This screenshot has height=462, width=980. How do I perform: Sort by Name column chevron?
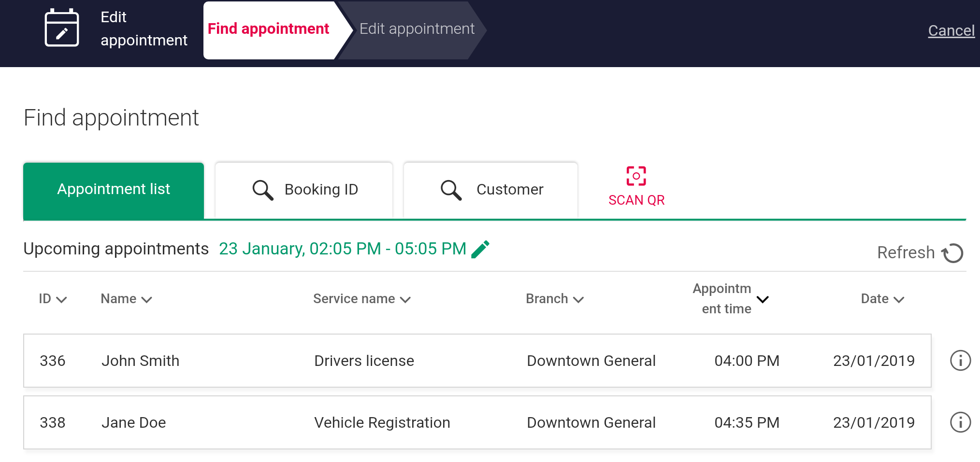click(146, 300)
